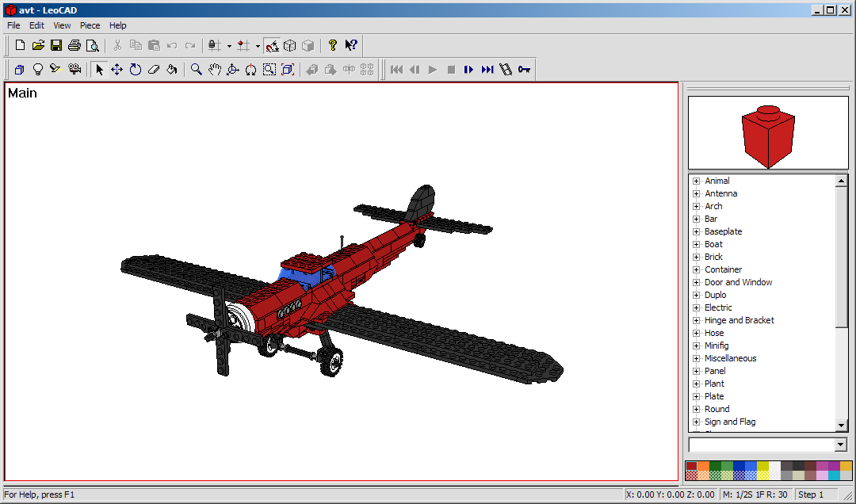Choose the camera tool in toolbar
The width and height of the screenshot is (856, 504).
pyautogui.click(x=75, y=70)
